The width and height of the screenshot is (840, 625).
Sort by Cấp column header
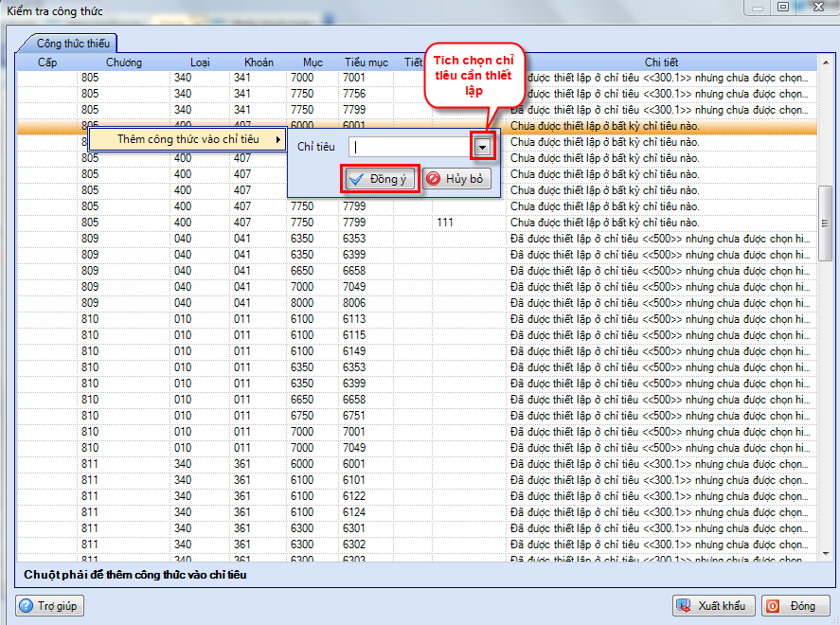click(x=47, y=62)
